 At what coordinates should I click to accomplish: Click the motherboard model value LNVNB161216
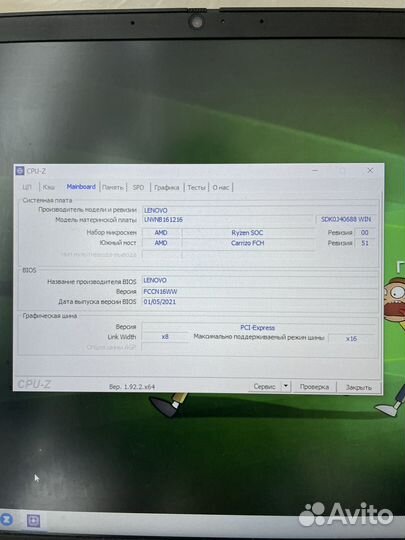(x=227, y=219)
